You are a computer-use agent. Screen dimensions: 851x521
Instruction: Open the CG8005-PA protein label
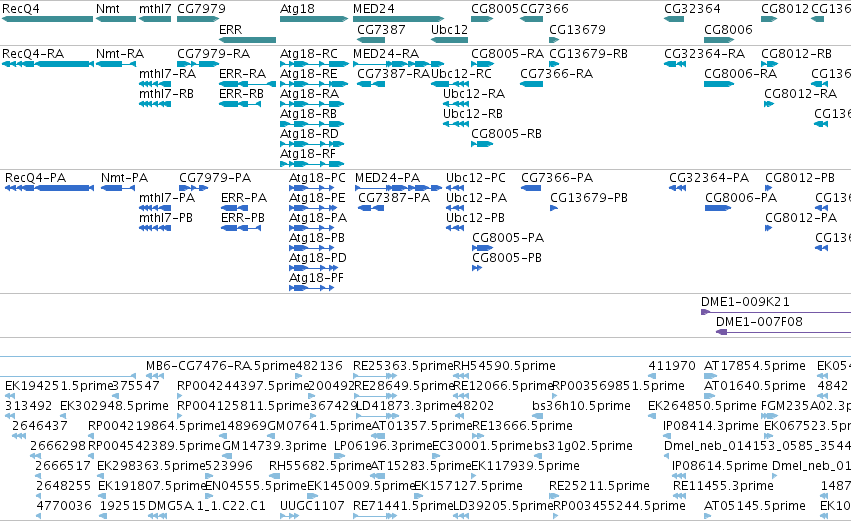click(x=508, y=239)
